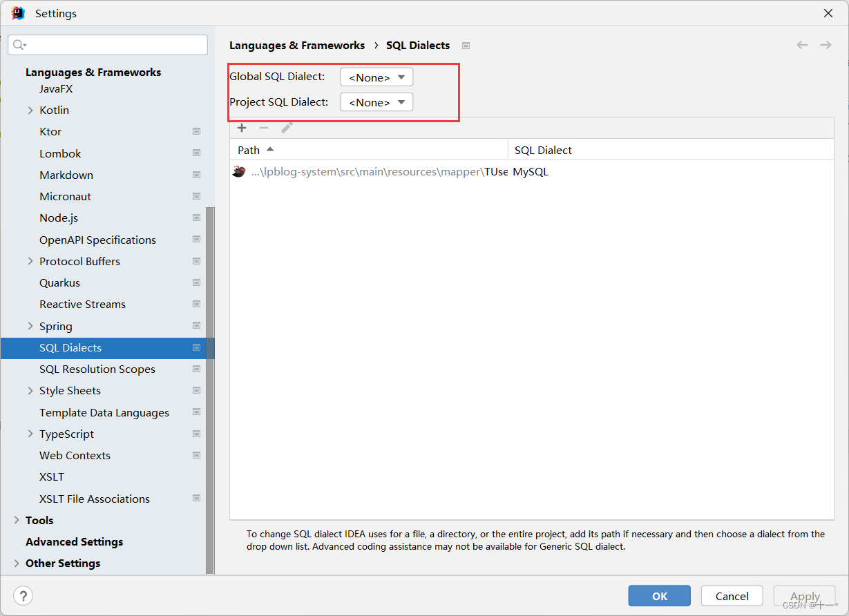Viewport: 849px width, 616px height.
Task: Click Languages & Frameworks breadcrumb
Action: [x=297, y=45]
